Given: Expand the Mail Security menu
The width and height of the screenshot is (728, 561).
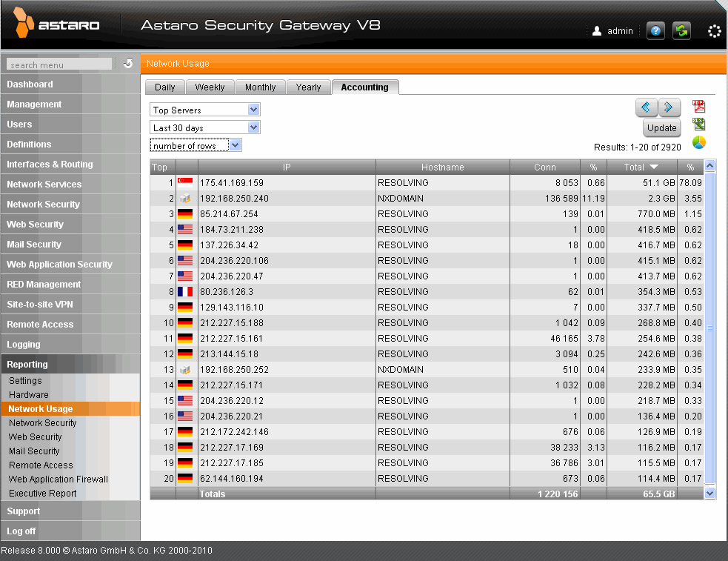Looking at the screenshot, I should tap(70, 245).
